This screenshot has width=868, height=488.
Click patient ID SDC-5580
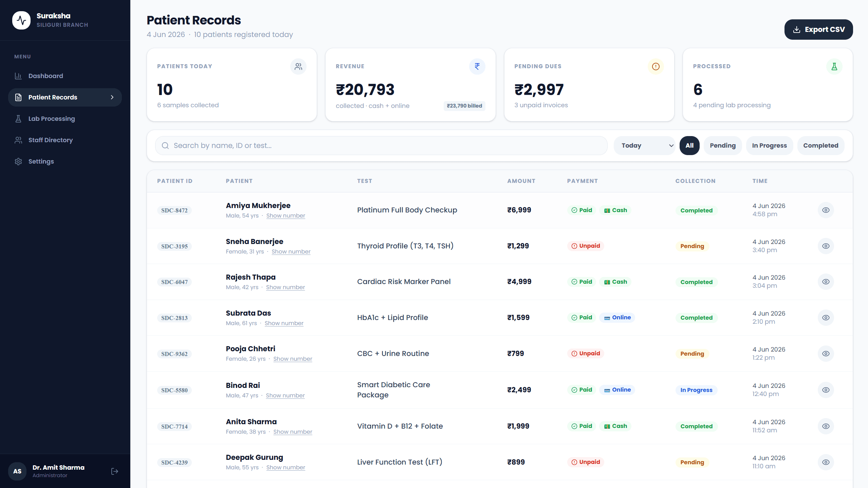[x=174, y=390]
